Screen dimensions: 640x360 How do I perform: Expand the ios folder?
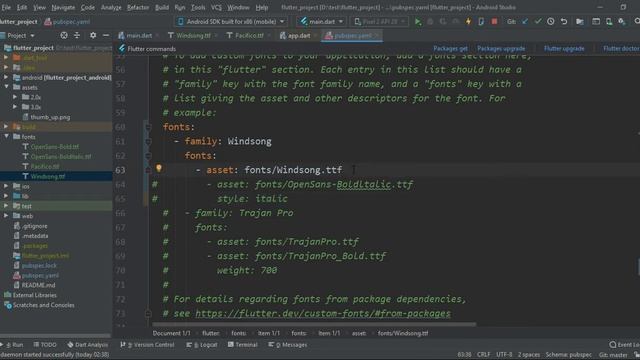(6, 186)
